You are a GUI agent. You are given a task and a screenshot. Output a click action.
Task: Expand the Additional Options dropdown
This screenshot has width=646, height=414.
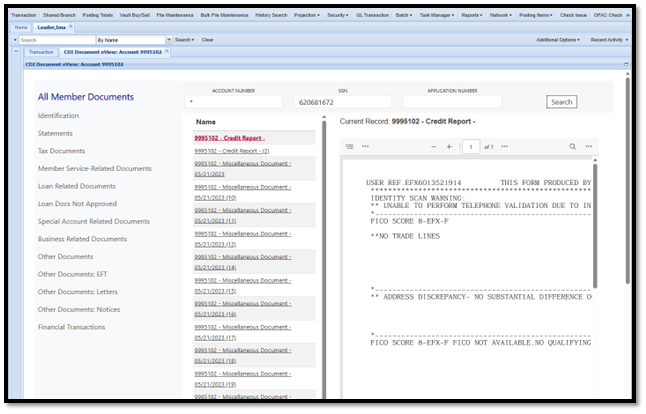(x=558, y=40)
